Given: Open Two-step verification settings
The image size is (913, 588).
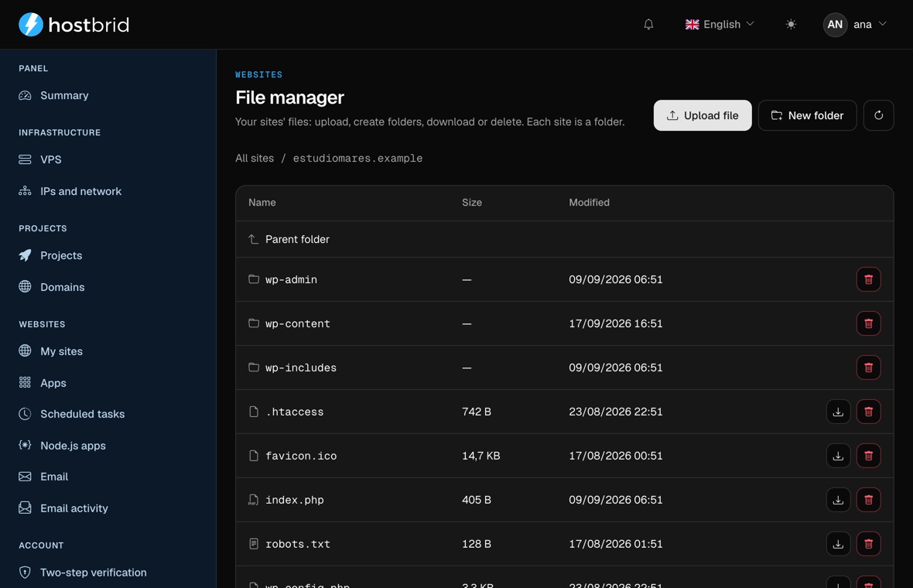Looking at the screenshot, I should (93, 573).
